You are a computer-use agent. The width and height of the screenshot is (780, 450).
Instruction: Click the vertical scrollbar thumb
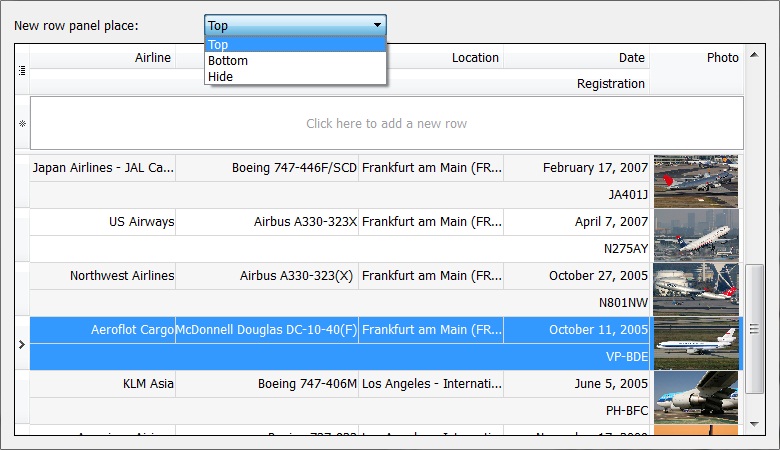coord(754,329)
